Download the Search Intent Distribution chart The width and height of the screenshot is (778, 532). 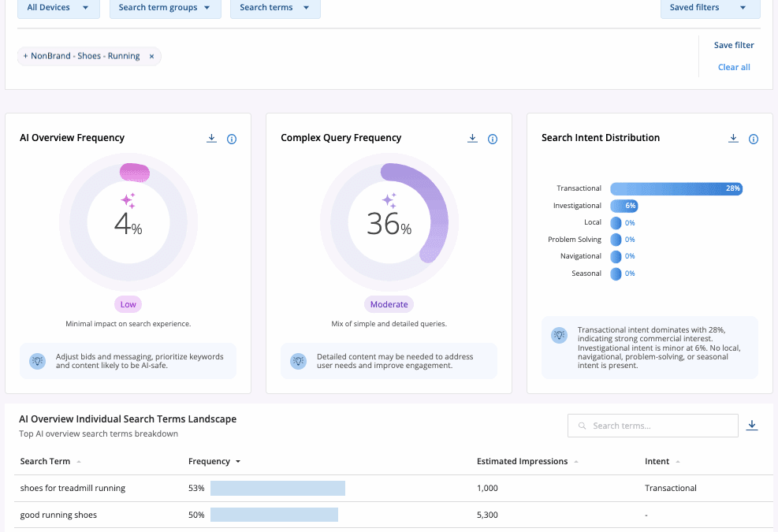point(733,139)
